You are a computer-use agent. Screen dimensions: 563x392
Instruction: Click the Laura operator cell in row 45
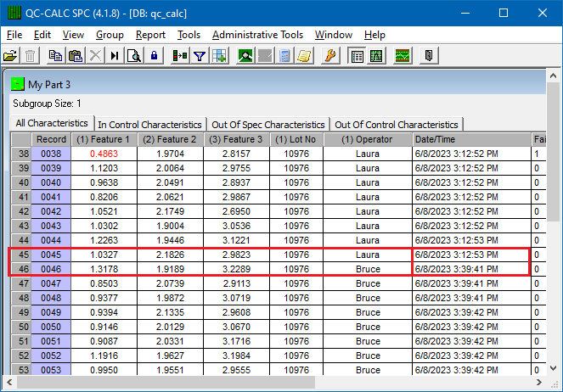[x=368, y=255]
